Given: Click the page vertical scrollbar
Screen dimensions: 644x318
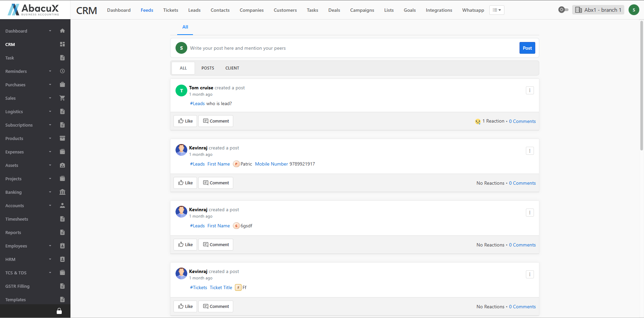Looking at the screenshot, I should click(x=641, y=84).
